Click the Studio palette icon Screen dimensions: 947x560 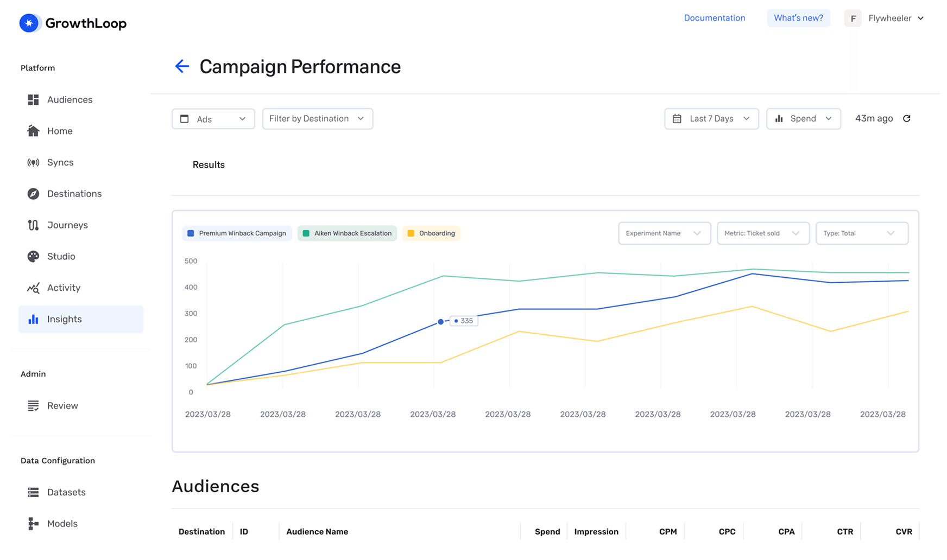tap(33, 256)
